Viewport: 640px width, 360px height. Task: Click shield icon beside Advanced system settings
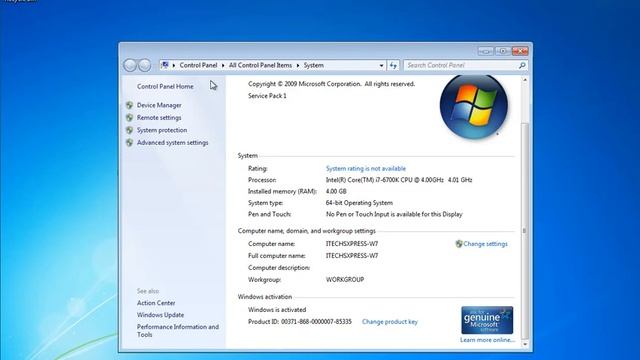pyautogui.click(x=129, y=142)
